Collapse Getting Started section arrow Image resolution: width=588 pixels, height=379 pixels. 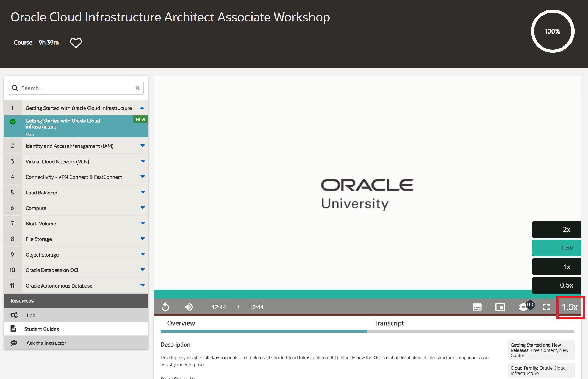coord(142,108)
